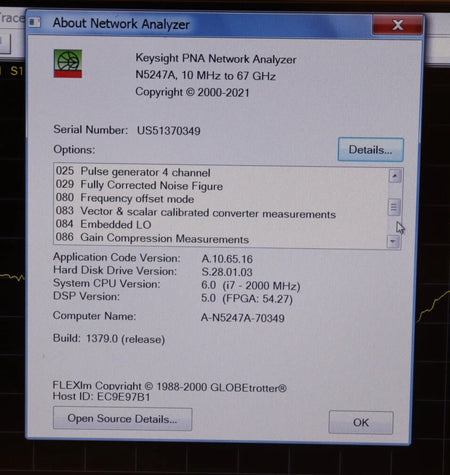This screenshot has height=475, width=450.
Task: Select option 084 Embedded LO
Action: [x=103, y=224]
